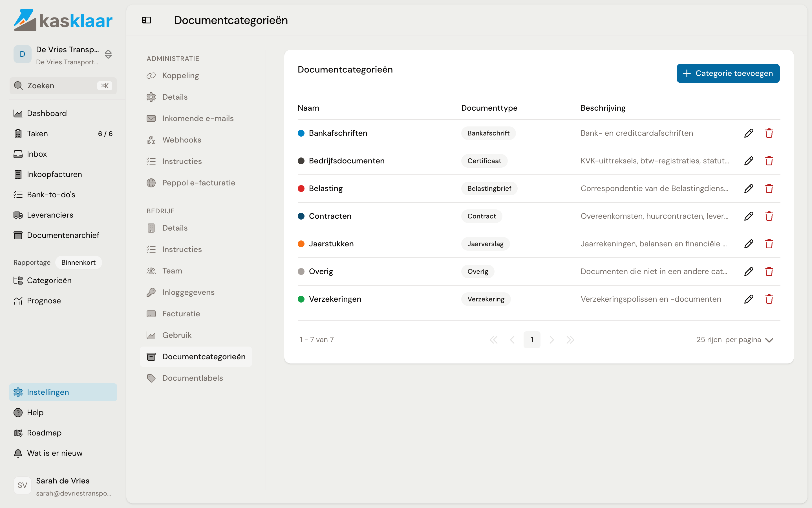The image size is (812, 508).
Task: Click the Naam column header
Action: (x=308, y=108)
